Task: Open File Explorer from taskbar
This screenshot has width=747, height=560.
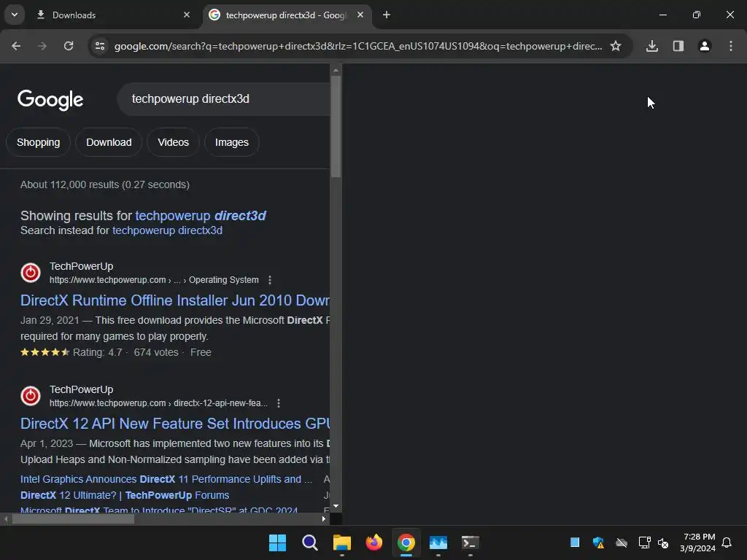Action: (341, 542)
